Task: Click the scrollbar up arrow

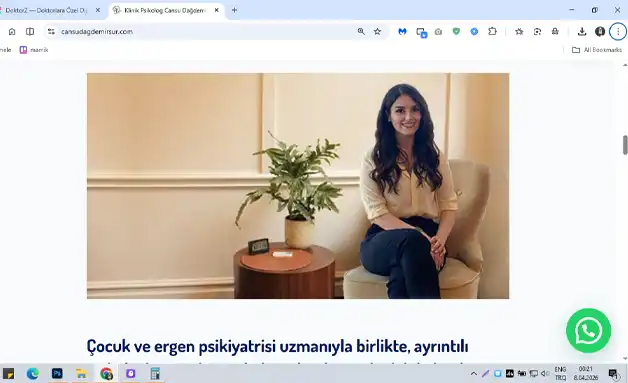Action: tap(625, 65)
